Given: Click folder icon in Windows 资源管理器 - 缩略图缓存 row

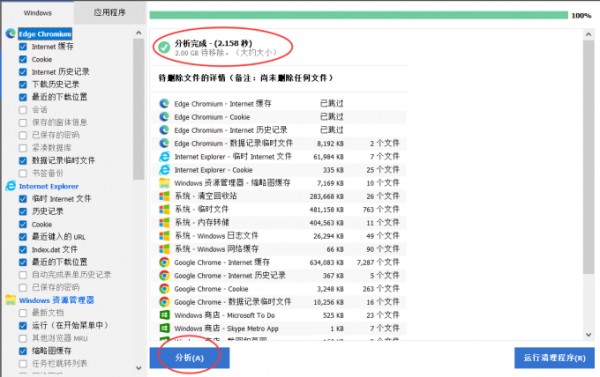Looking at the screenshot, I should point(164,183).
